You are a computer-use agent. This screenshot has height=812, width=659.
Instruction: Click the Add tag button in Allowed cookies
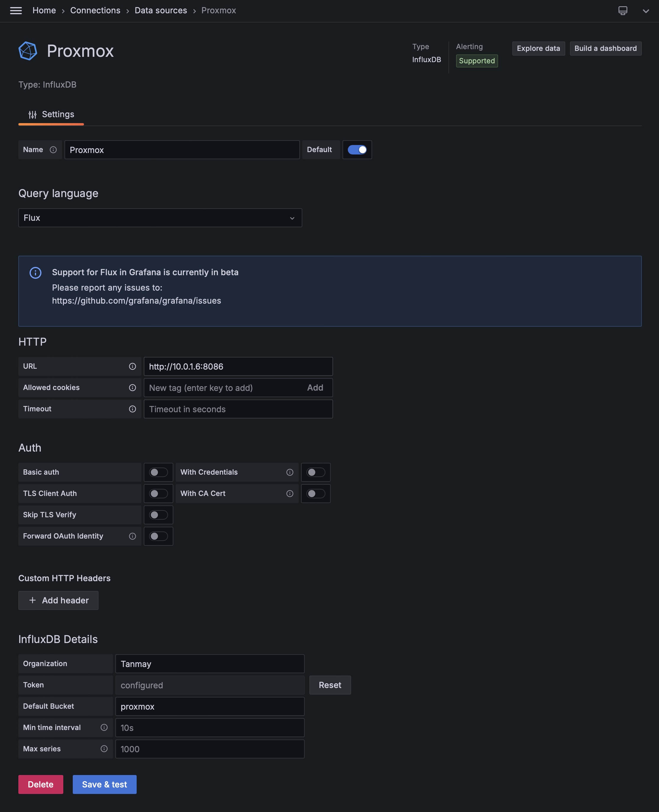[315, 387]
